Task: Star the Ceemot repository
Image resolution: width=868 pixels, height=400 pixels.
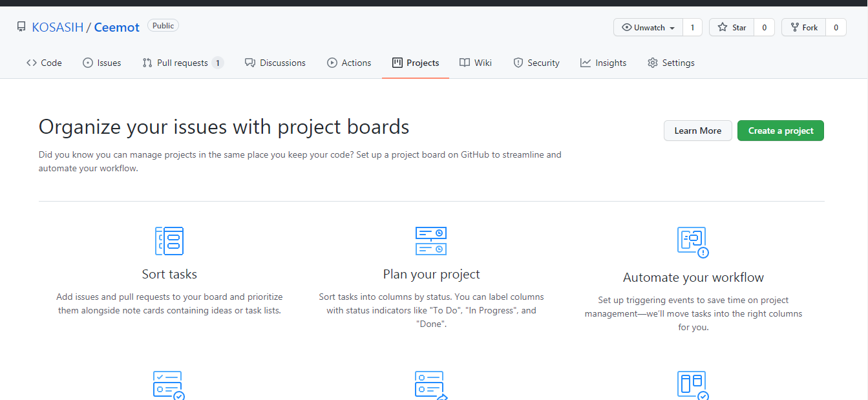Action: [732, 27]
